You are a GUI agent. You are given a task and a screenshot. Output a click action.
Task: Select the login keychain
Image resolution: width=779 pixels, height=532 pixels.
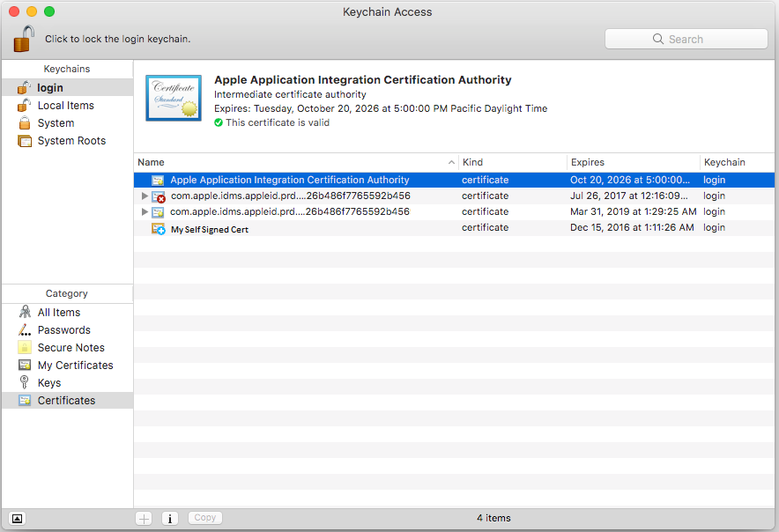click(50, 88)
